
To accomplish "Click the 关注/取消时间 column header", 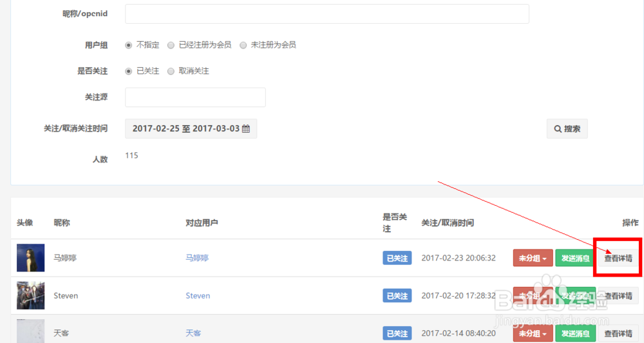I will point(448,222).
